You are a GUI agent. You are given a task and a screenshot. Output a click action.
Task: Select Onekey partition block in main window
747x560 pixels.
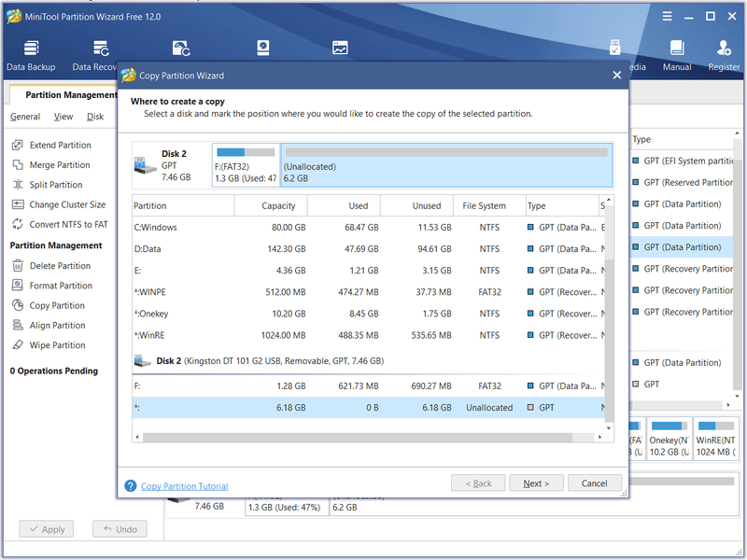[x=669, y=439]
